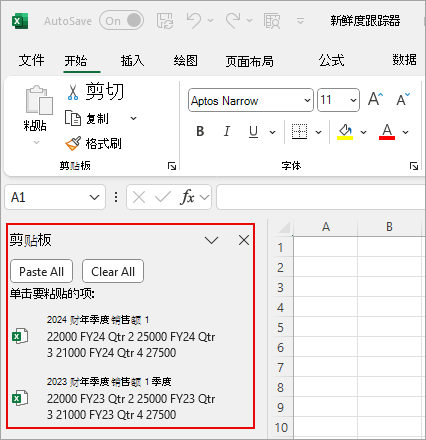Click the formula bar Enter checkmark icon

click(163, 197)
